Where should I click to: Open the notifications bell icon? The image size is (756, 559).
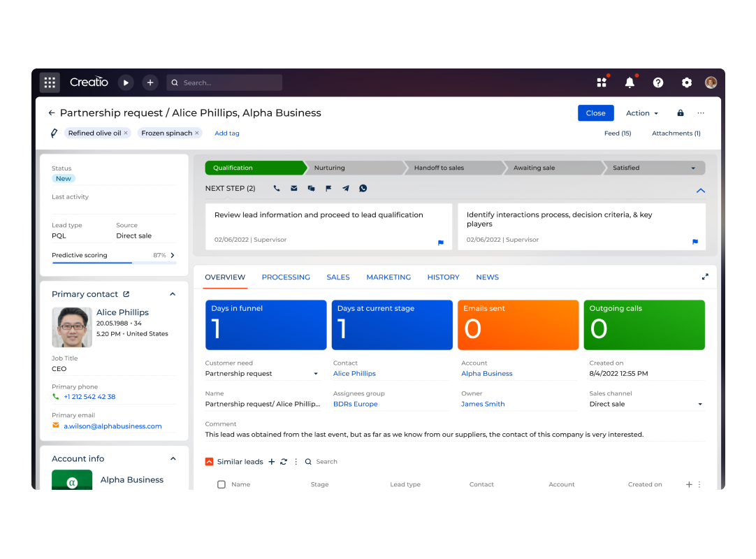point(630,82)
